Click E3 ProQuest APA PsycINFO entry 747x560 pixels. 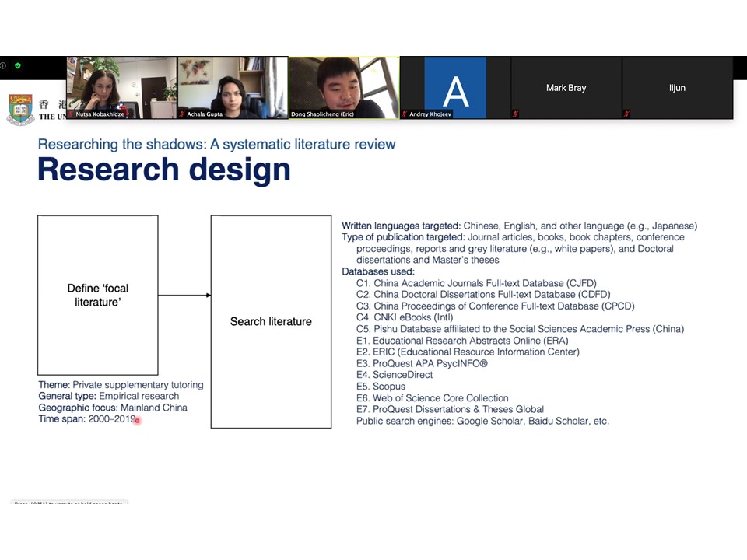[422, 363]
